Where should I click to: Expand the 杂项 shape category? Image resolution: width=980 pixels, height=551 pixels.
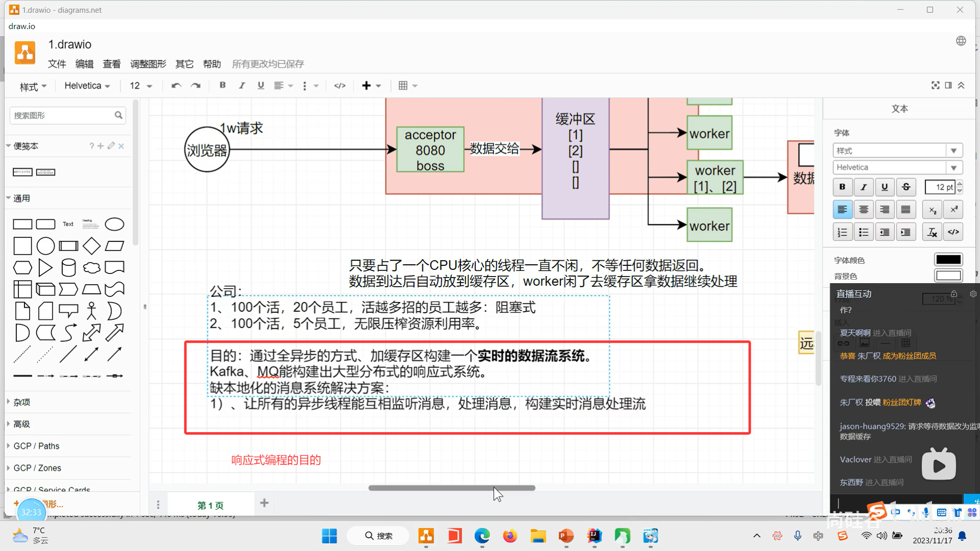(x=21, y=402)
